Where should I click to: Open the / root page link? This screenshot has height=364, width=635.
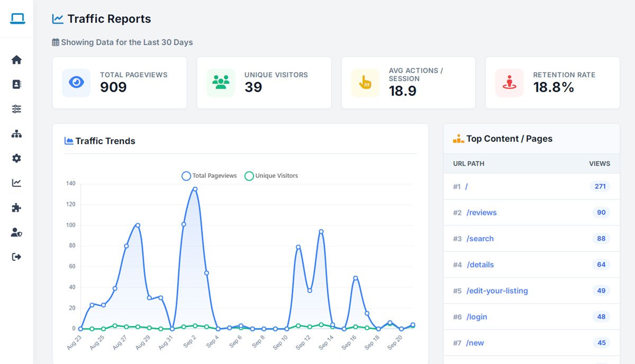click(466, 187)
